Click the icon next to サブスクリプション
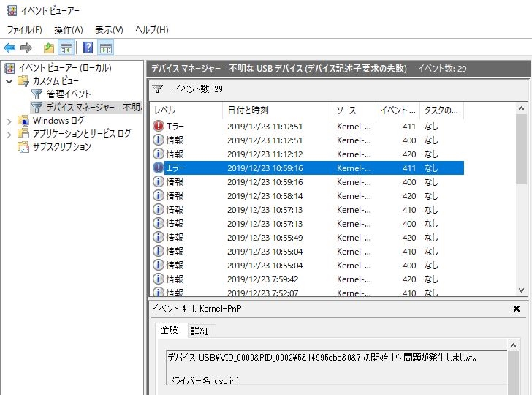 [x=23, y=147]
